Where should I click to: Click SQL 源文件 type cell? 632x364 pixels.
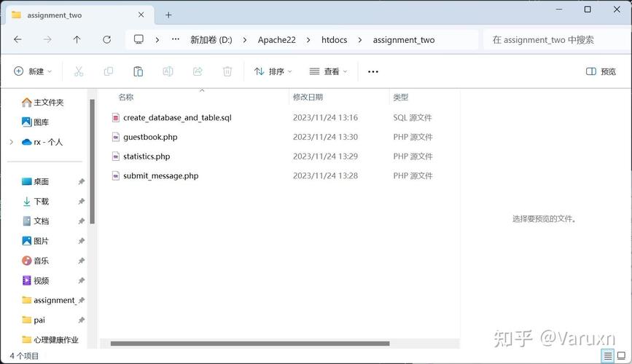point(413,118)
